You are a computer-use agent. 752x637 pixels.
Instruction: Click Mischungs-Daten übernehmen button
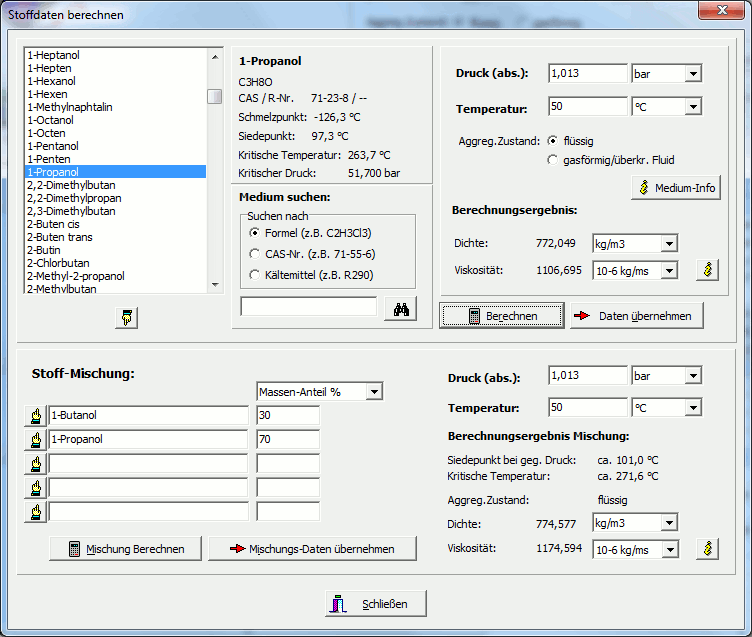pyautogui.click(x=312, y=549)
